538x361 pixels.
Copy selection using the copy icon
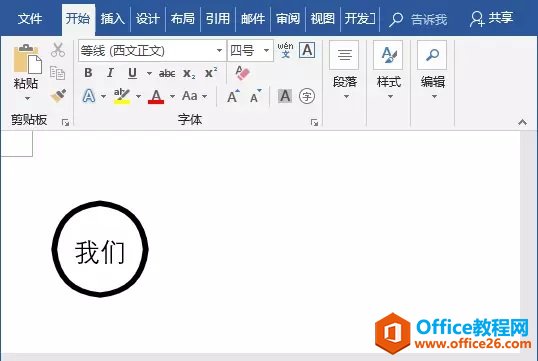coord(57,73)
